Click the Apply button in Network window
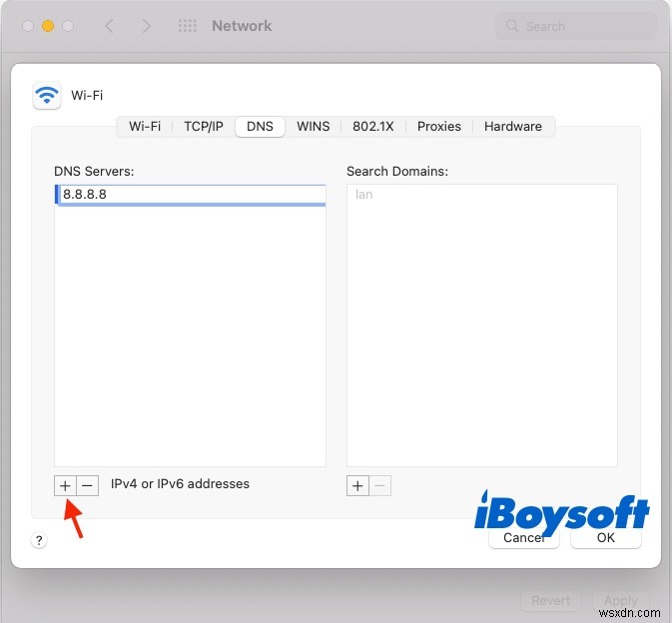Viewport: 672px width, 623px height. pyautogui.click(x=620, y=601)
